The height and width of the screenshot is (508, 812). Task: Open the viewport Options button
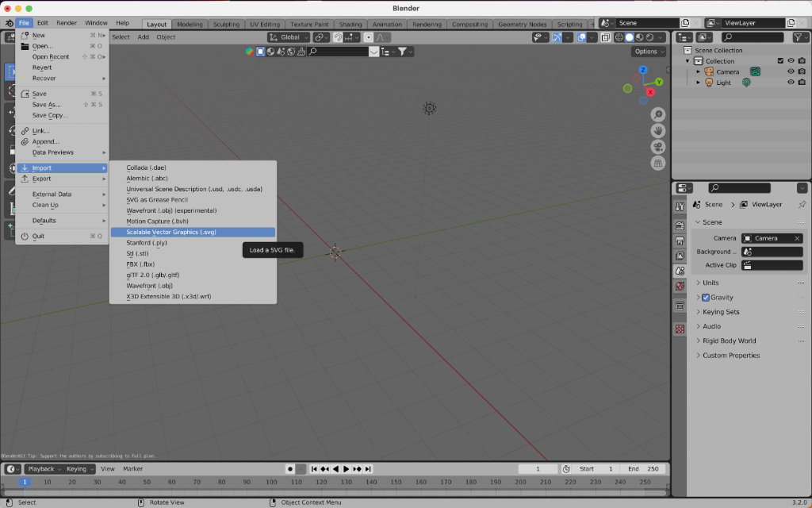point(649,52)
